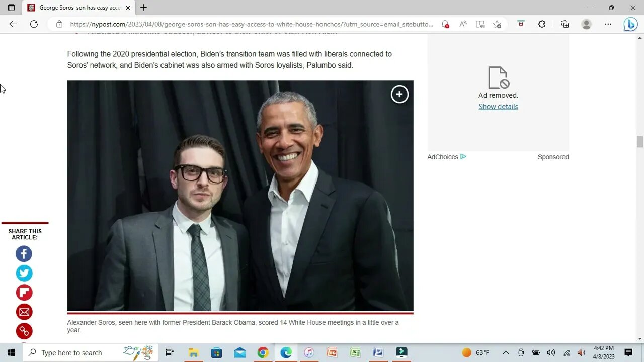The width and height of the screenshot is (644, 362).
Task: Open Google Chrome from taskbar
Action: (x=263, y=352)
